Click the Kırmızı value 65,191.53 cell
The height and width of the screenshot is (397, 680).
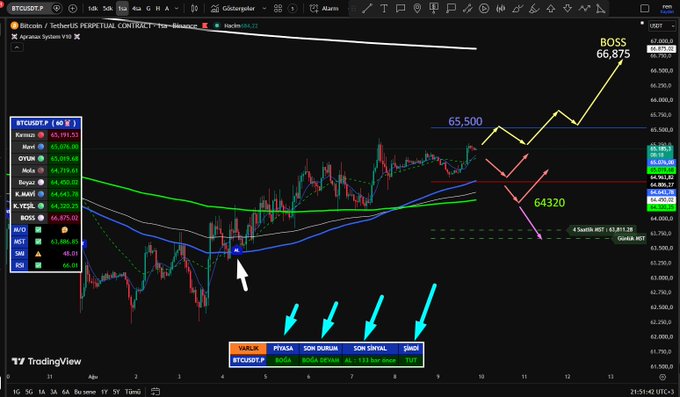tap(64, 135)
